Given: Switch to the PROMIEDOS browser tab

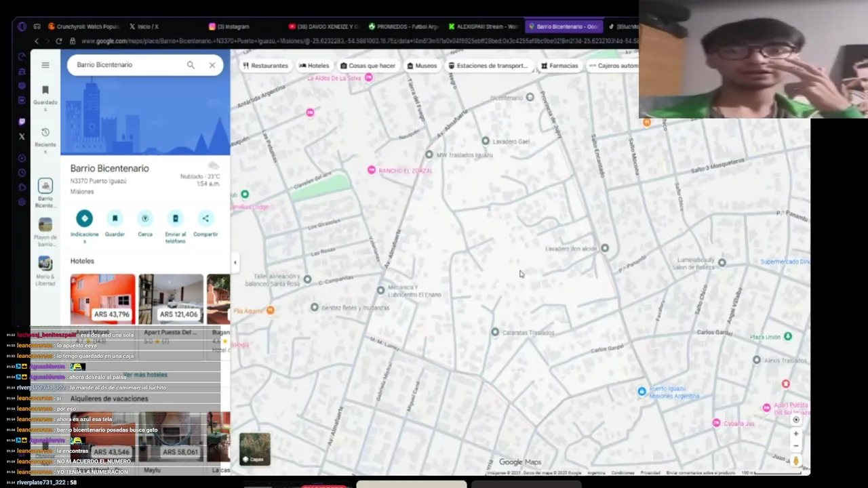Looking at the screenshot, I should (x=403, y=26).
